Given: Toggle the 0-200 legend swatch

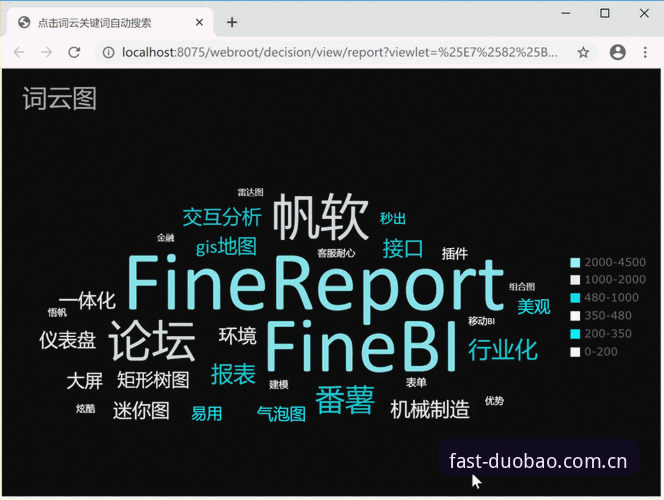Looking at the screenshot, I should [575, 352].
